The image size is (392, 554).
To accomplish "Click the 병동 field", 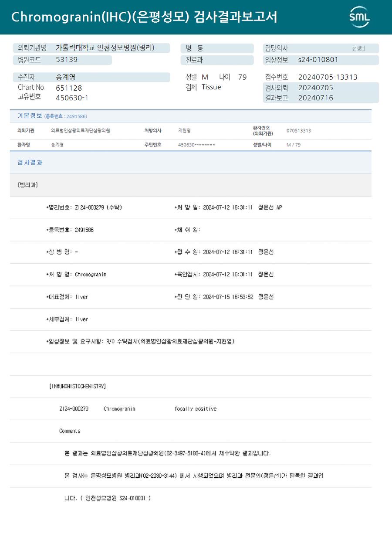I will [x=217, y=48].
